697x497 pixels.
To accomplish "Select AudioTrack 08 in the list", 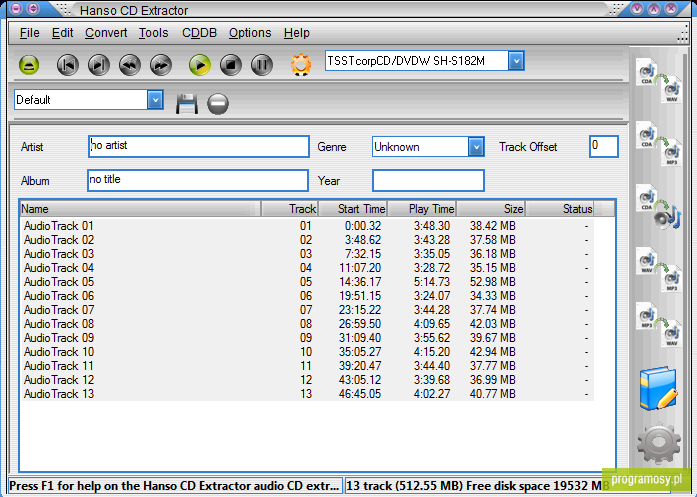I will point(307,324).
